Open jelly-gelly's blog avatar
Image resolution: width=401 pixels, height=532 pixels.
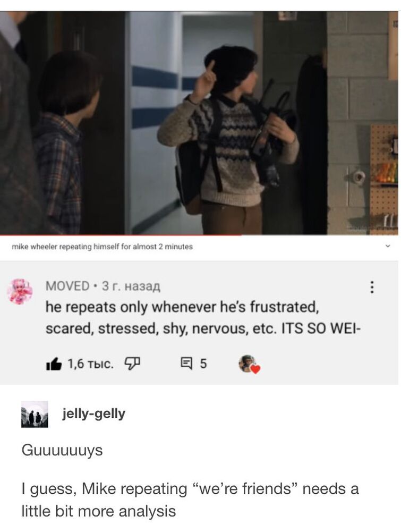pos(35,414)
